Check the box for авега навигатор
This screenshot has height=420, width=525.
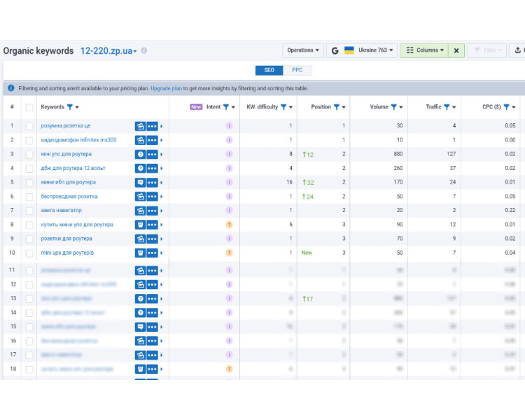click(29, 211)
